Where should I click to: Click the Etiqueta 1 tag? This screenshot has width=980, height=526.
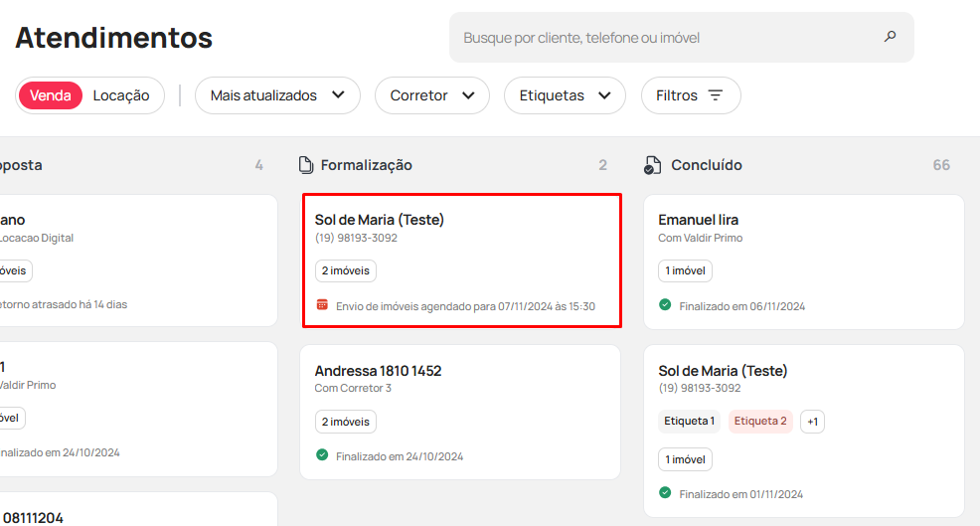pyautogui.click(x=690, y=421)
